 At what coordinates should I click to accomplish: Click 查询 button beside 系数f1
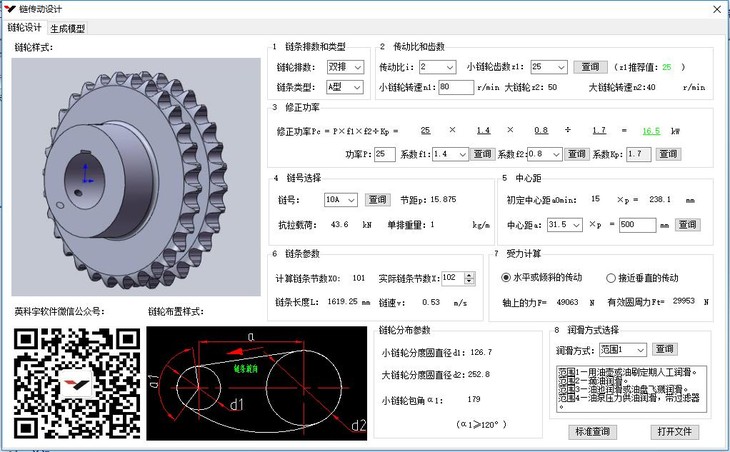coord(482,154)
